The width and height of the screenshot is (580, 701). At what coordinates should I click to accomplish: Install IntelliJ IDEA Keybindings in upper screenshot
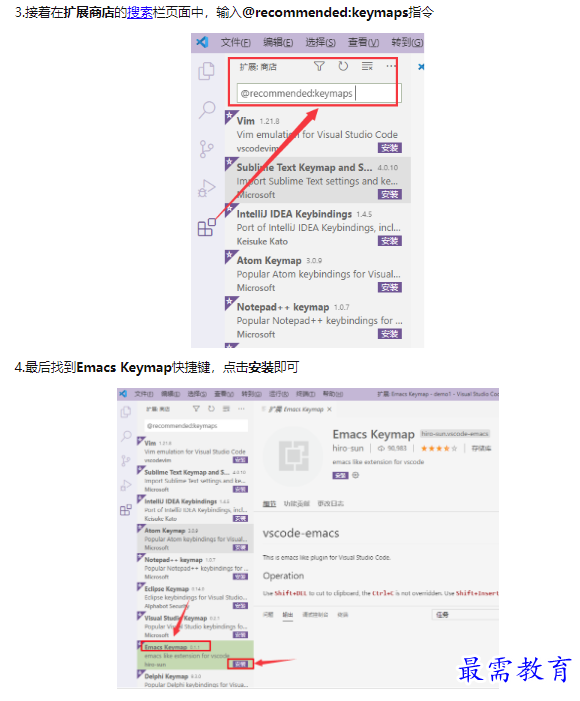(x=389, y=241)
